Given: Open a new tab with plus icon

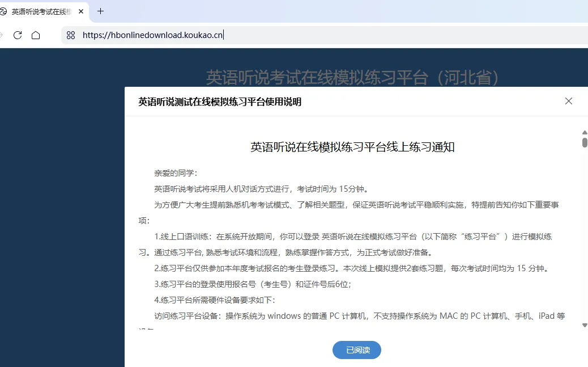Looking at the screenshot, I should (x=100, y=11).
